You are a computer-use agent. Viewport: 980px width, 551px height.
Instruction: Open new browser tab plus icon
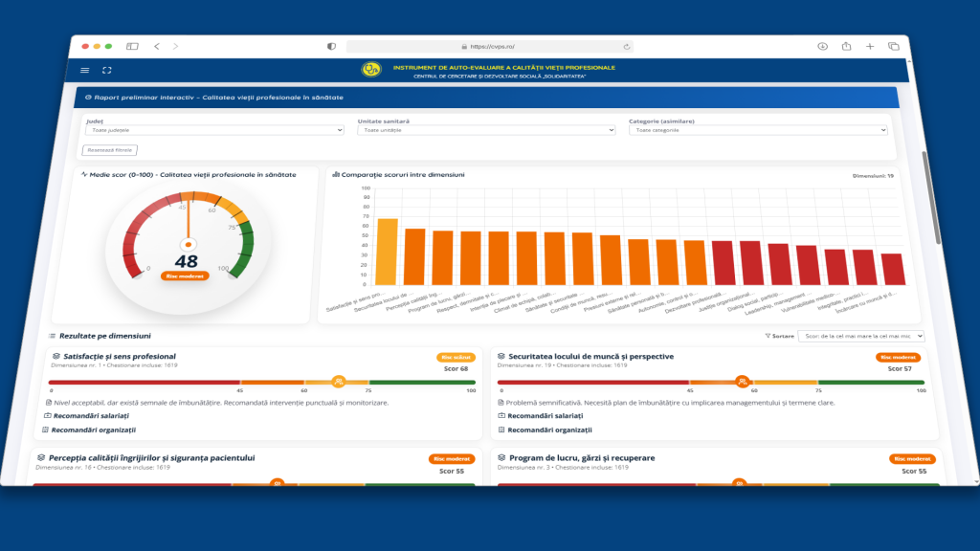coord(870,46)
